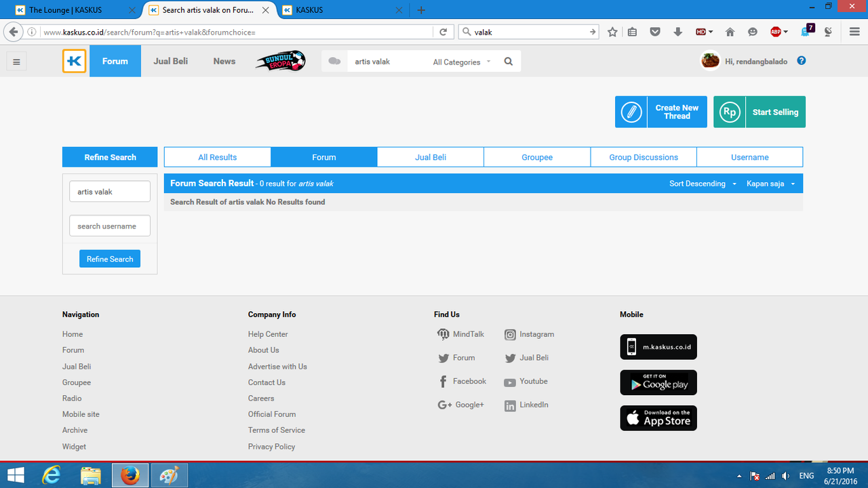
Task: Bookmark this page with star icon
Action: 612,32
